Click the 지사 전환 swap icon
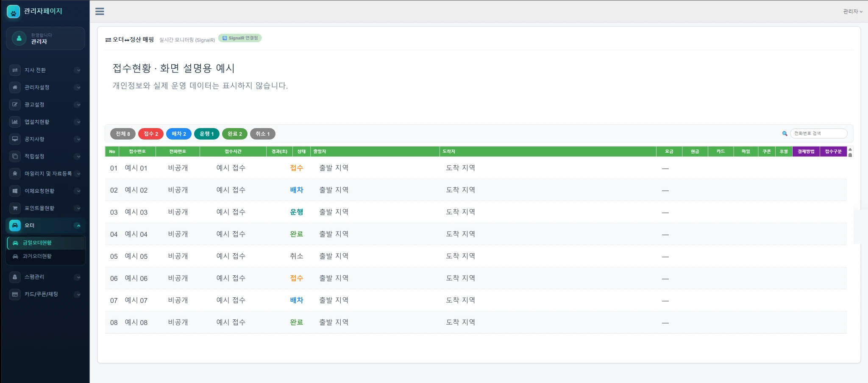The width and height of the screenshot is (868, 383). 15,70
